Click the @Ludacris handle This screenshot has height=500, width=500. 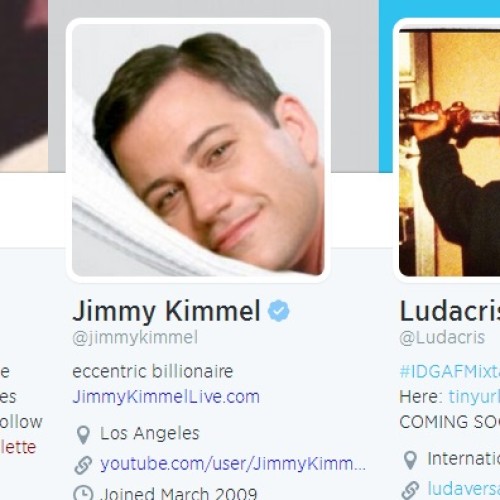tap(442, 337)
